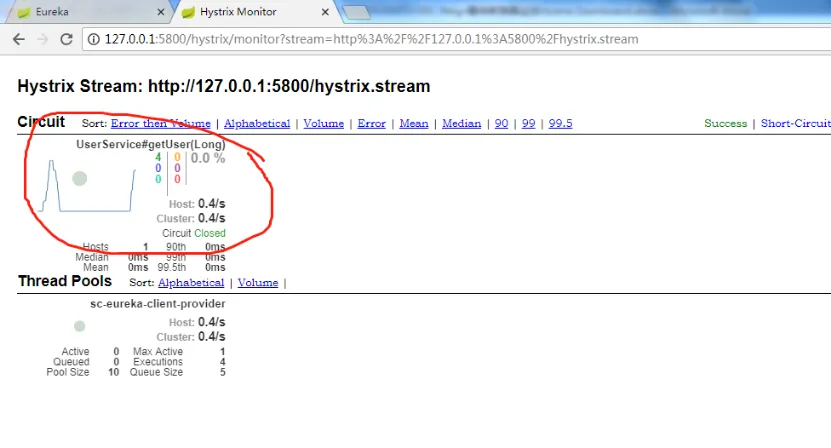Screen dimensions: 831x448
Task: Click the sc-eureka-client-provider pool name
Action: pos(157,304)
